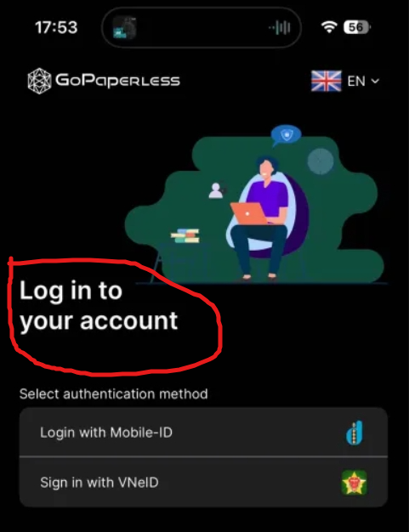409x532 pixels.
Task: Click the VNeID star emblem icon
Action: coord(354,483)
